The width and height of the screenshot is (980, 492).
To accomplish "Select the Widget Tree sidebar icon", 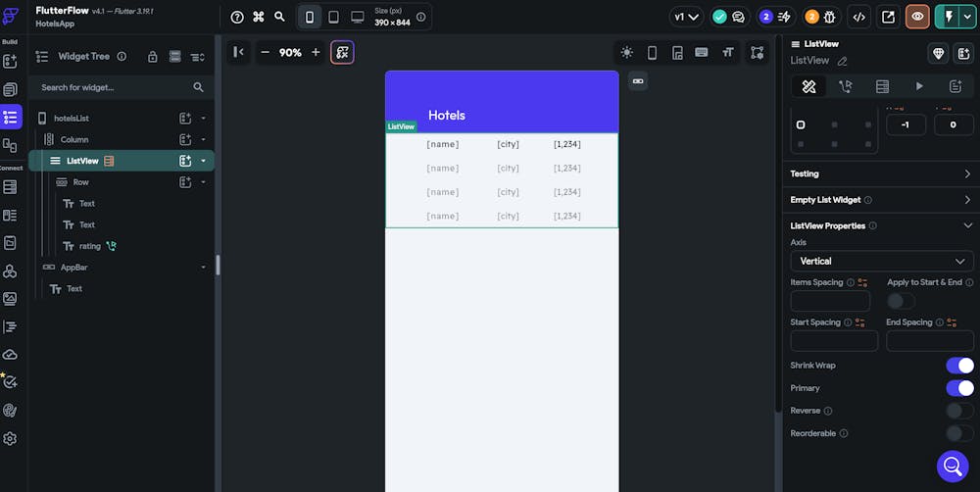I will point(10,117).
